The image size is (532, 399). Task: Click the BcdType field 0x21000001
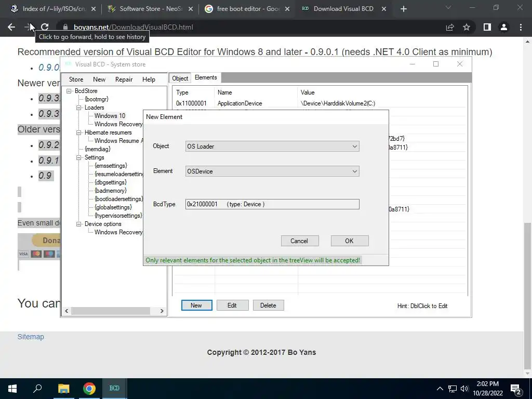click(272, 204)
